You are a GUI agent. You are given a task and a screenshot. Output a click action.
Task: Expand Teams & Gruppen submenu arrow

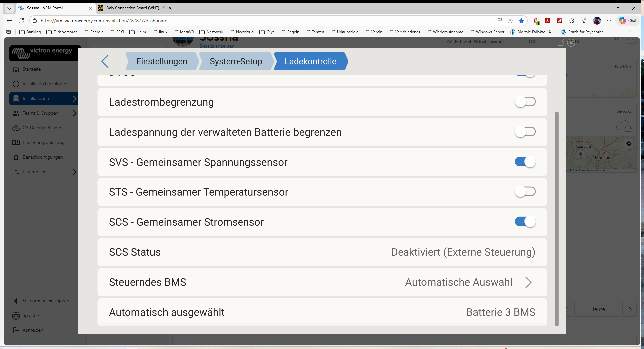74,113
